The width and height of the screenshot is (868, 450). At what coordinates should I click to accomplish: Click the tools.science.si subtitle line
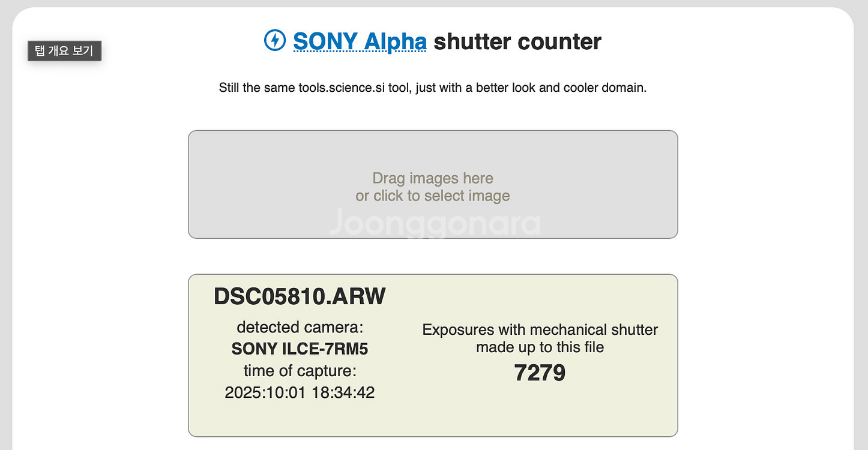pyautogui.click(x=432, y=88)
